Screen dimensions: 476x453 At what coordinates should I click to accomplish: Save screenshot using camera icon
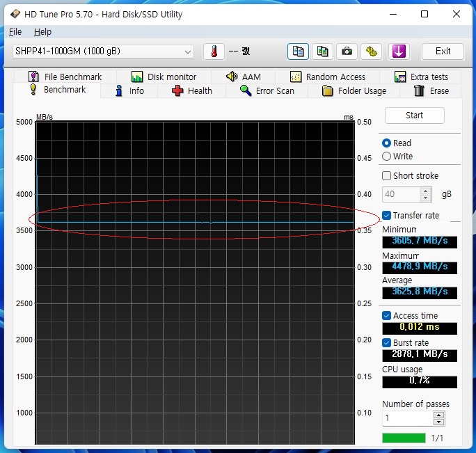[347, 51]
